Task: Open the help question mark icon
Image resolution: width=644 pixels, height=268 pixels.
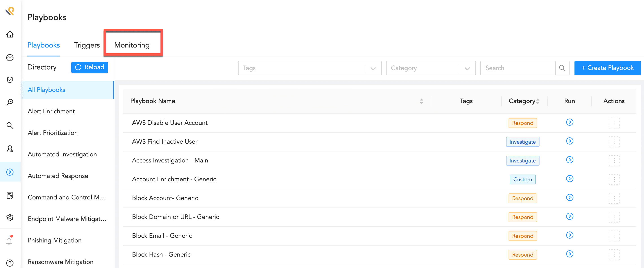Action: 10,263
